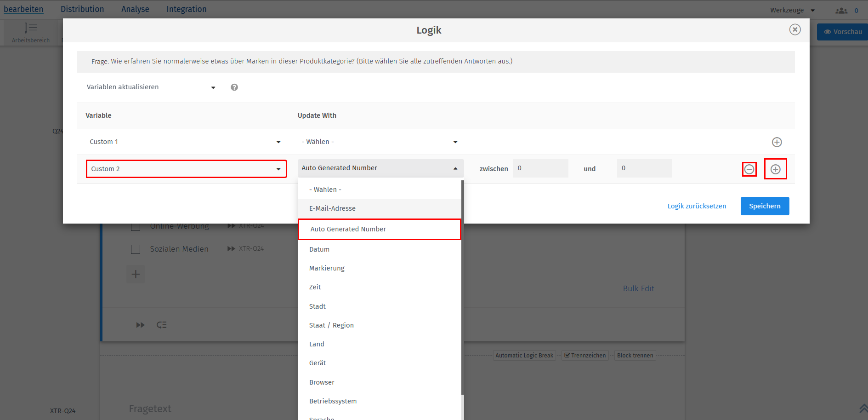
Task: Click the add answer option plus icon
Action: click(136, 275)
